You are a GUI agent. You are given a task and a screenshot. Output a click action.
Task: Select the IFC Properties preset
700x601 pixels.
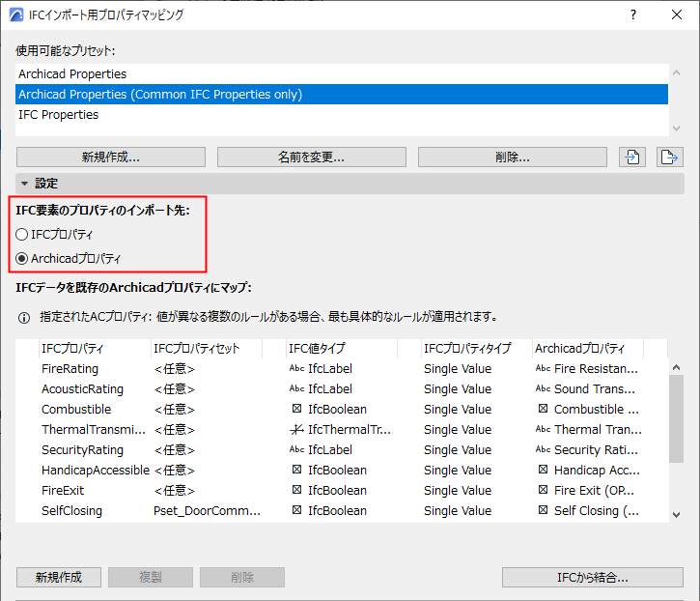coord(342,115)
